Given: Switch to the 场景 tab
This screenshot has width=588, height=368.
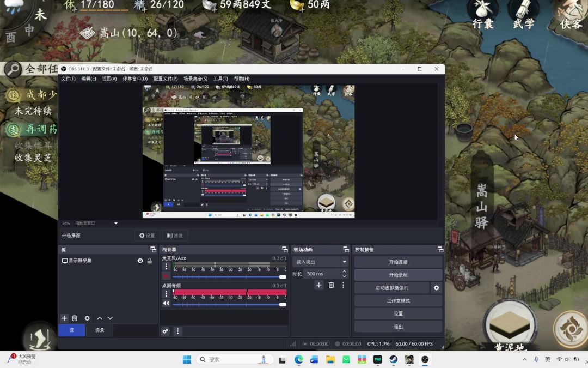Looking at the screenshot, I should (100, 330).
